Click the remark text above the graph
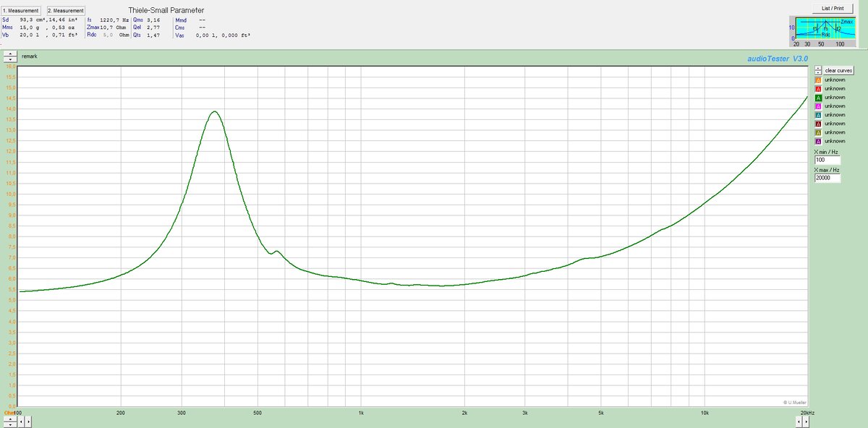868x428 pixels. tap(29, 56)
